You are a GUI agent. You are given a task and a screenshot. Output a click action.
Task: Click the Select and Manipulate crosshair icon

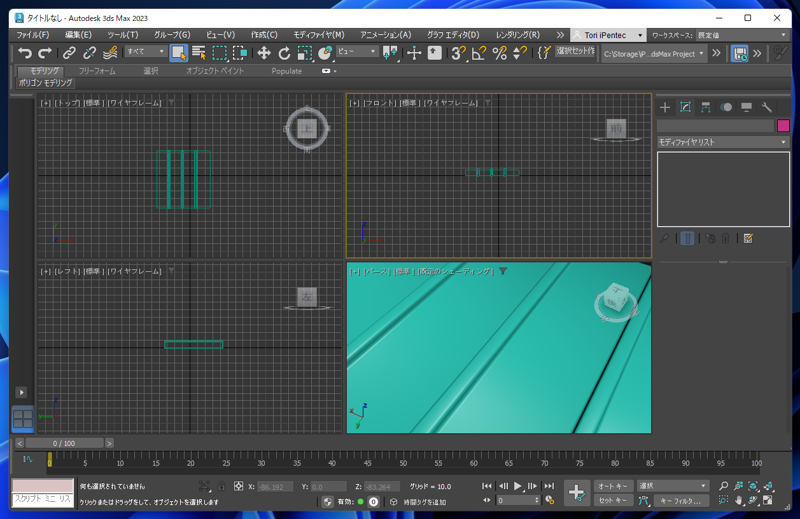point(414,53)
